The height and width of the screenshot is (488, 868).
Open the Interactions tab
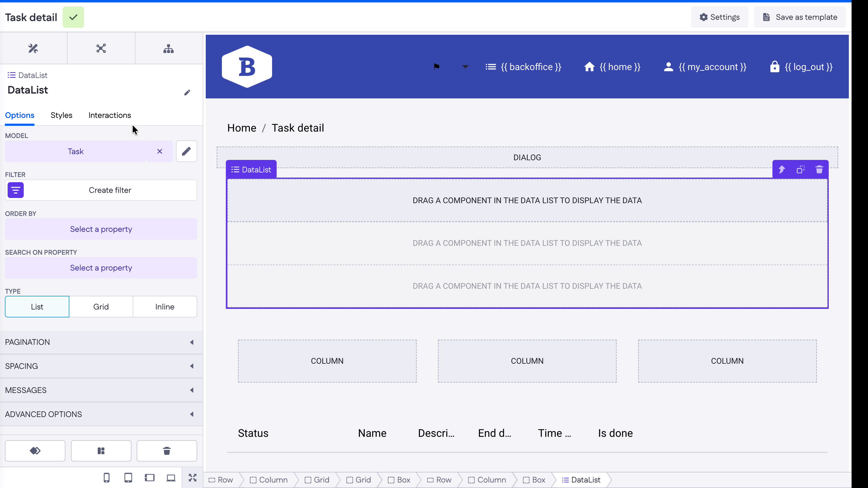(x=110, y=115)
